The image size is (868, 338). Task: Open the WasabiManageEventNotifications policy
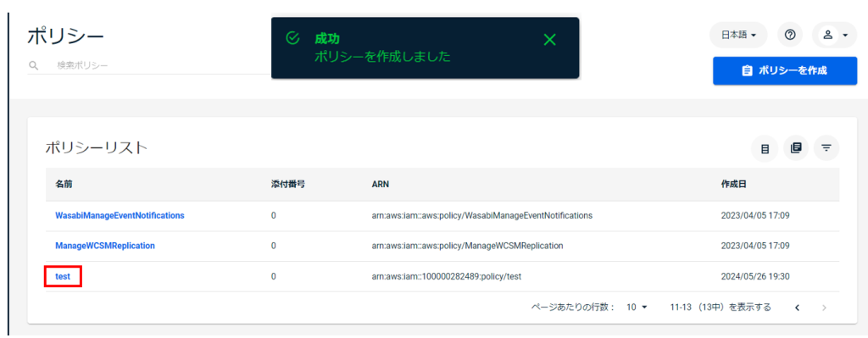pos(120,215)
